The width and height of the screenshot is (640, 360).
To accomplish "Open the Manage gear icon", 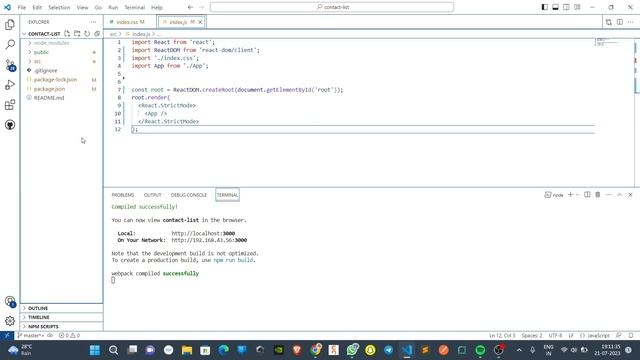I will (10, 321).
